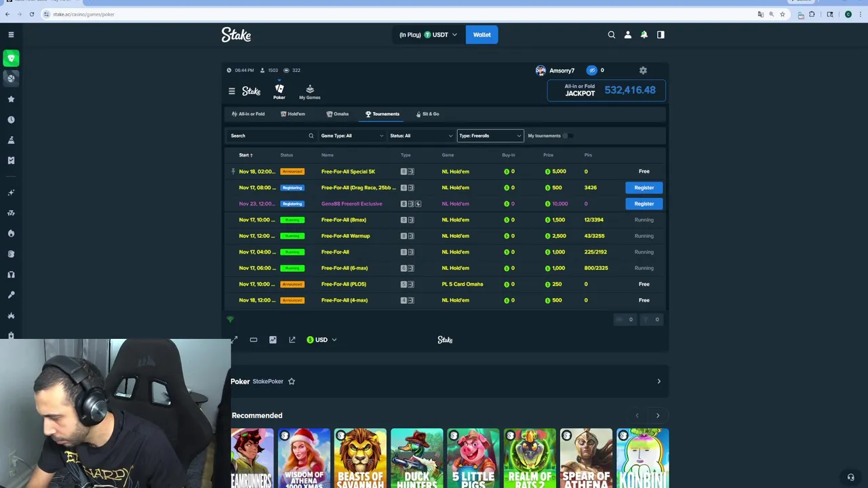This screenshot has height=488, width=868.
Task: Register for Gena88 Freeroll Exclusive
Action: coord(644,203)
